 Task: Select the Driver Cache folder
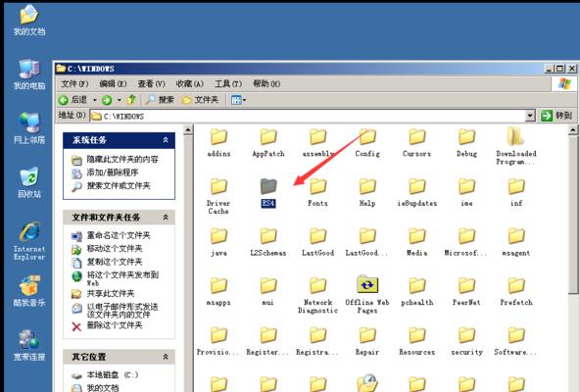point(218,196)
